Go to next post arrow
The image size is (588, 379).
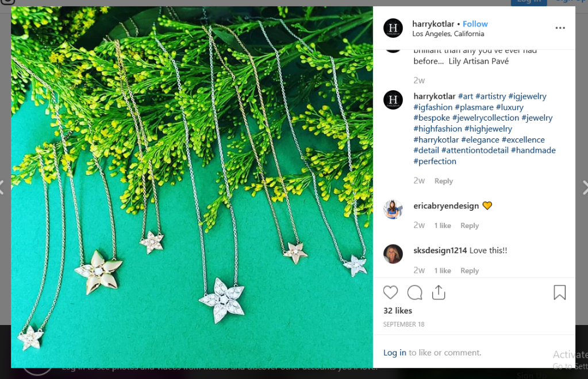(585, 187)
